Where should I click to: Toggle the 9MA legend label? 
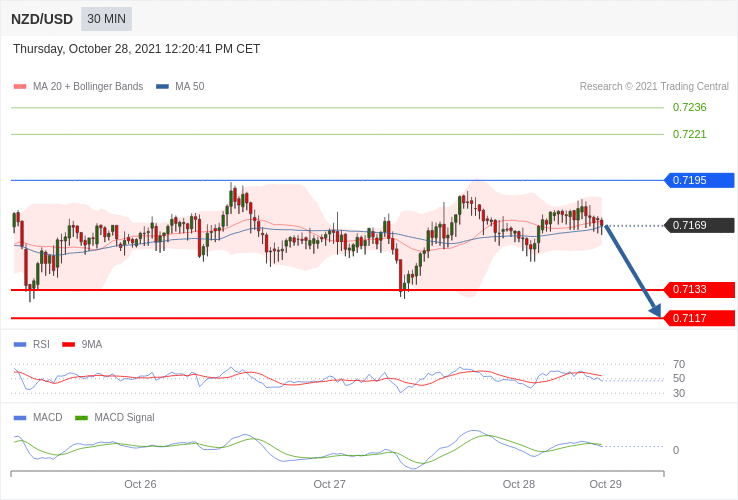tap(92, 345)
